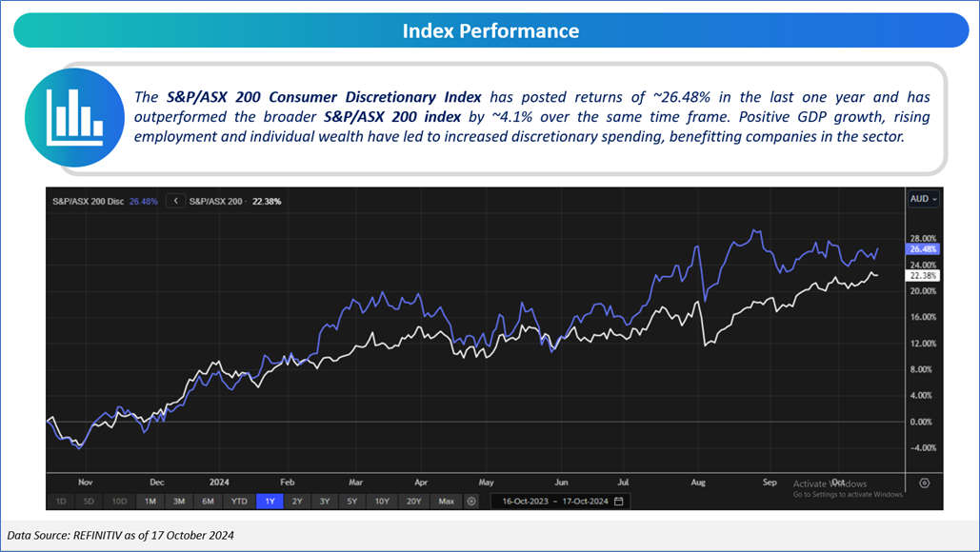Image resolution: width=980 pixels, height=552 pixels.
Task: Collapse legend with left chevron button
Action: 175,201
